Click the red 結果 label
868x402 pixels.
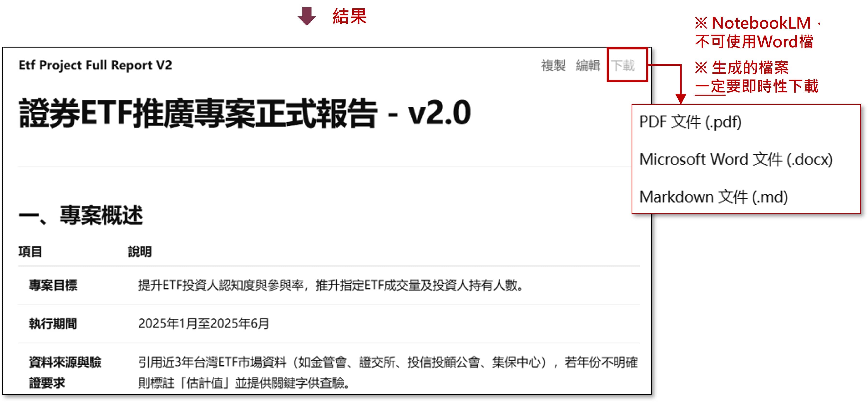point(349,16)
